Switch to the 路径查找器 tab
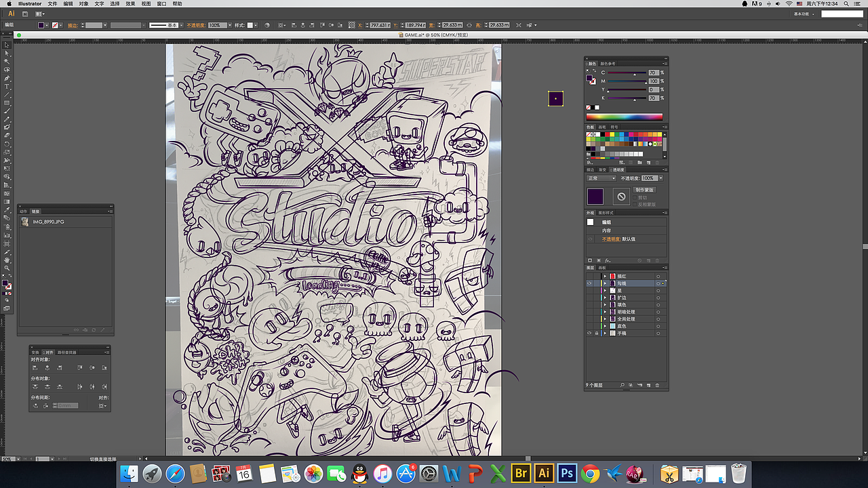 [67, 352]
